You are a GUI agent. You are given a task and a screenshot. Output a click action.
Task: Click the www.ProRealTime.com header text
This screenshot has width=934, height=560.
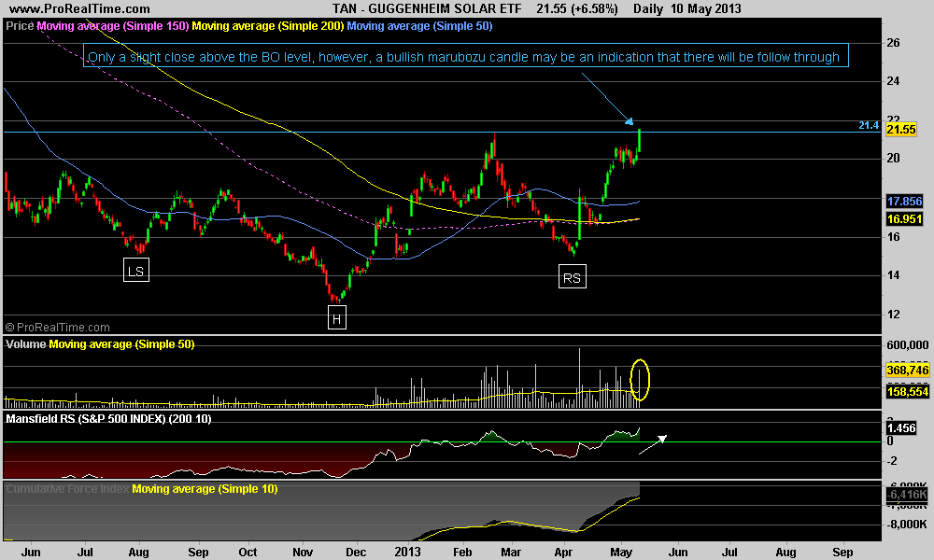click(79, 8)
